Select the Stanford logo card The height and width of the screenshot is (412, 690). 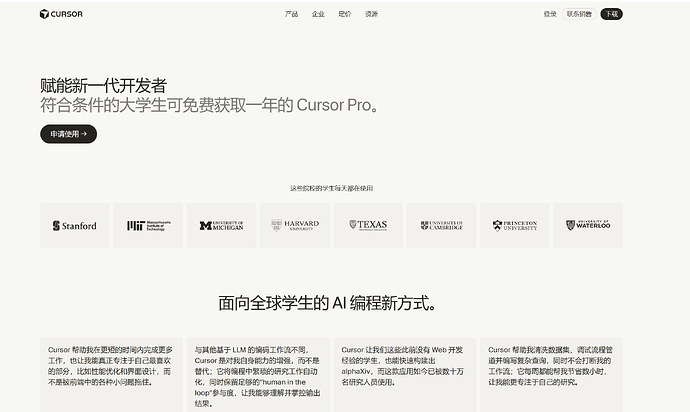(x=74, y=225)
